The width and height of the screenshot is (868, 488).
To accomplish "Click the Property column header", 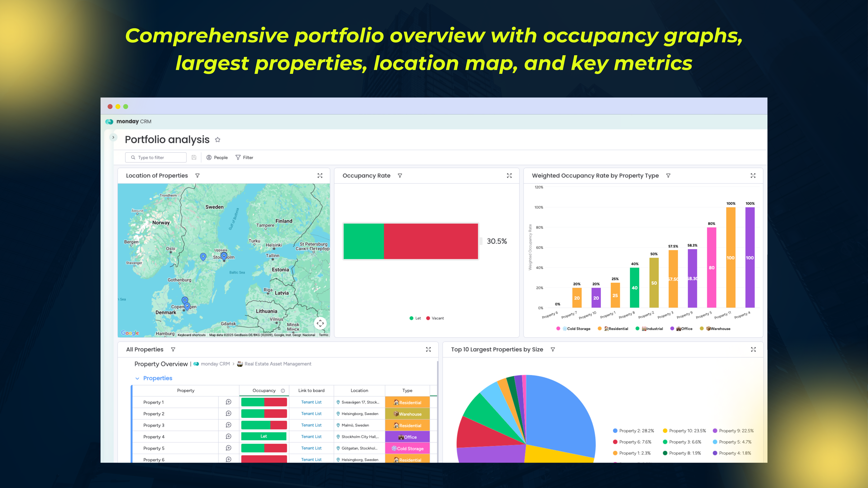I will pyautogui.click(x=186, y=390).
